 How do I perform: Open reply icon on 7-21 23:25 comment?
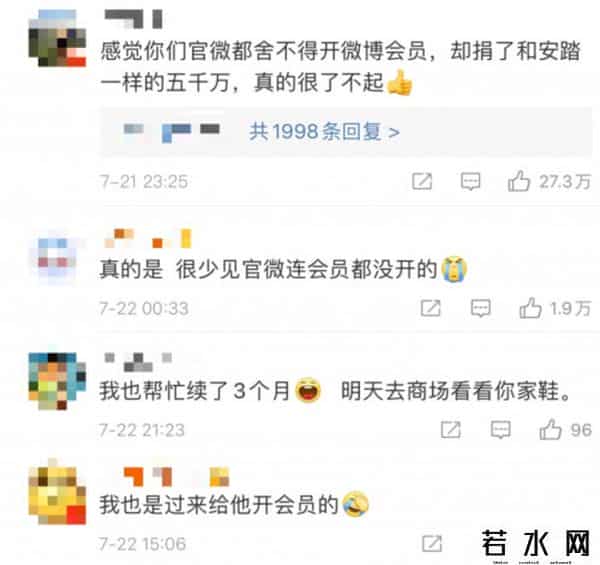(x=470, y=181)
